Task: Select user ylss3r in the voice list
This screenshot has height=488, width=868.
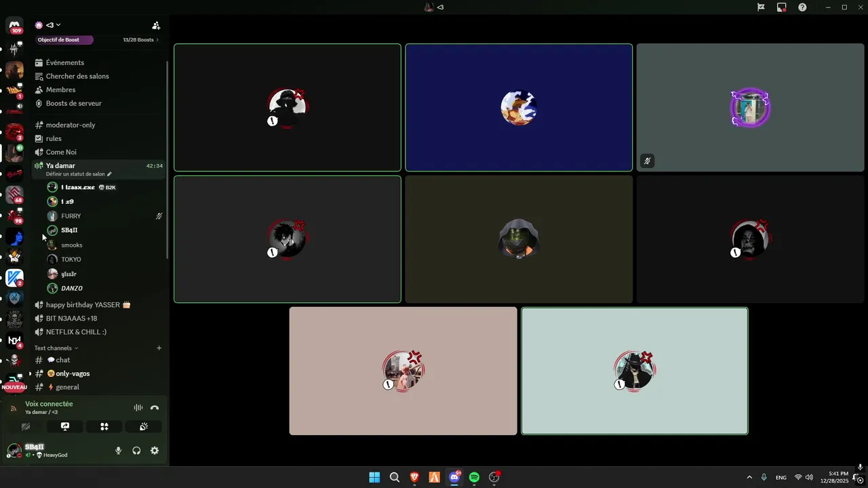Action: click(68, 274)
